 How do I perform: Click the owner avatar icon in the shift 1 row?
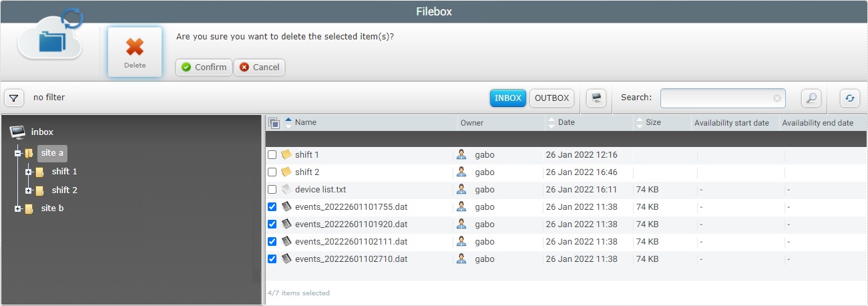click(461, 154)
